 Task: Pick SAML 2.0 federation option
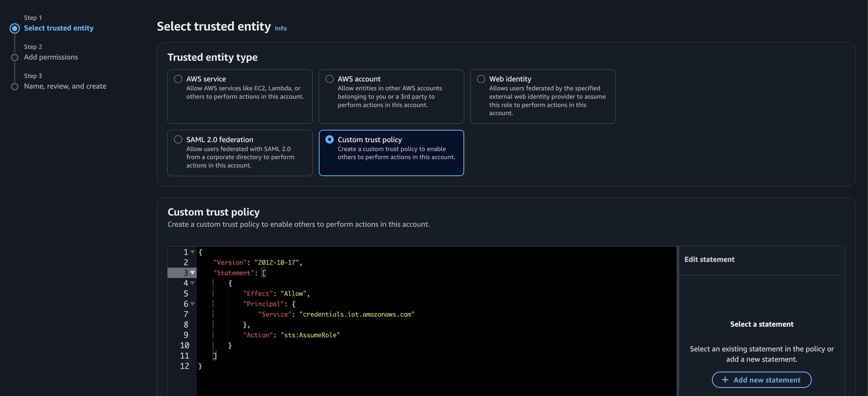[x=178, y=139]
